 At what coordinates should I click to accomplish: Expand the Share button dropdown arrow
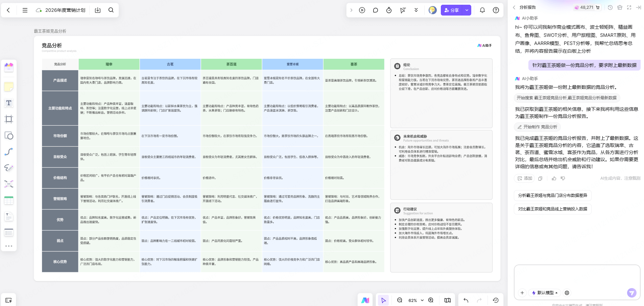tap(467, 10)
